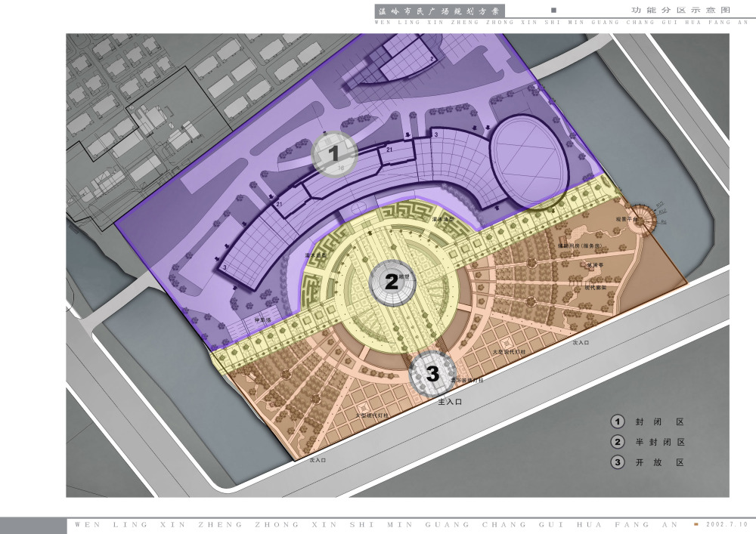Click the 功能分区示意图 heading text
This screenshot has height=534, width=756.
(x=680, y=11)
